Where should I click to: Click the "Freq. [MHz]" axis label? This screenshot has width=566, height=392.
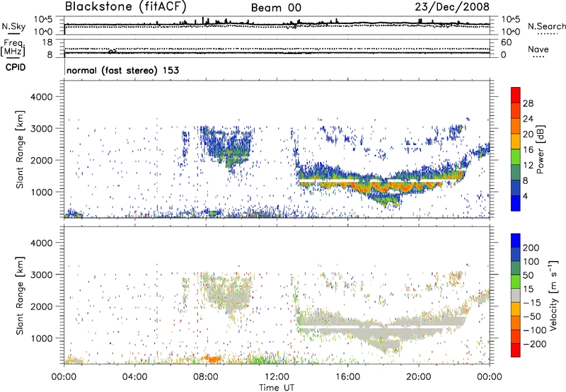pos(13,48)
